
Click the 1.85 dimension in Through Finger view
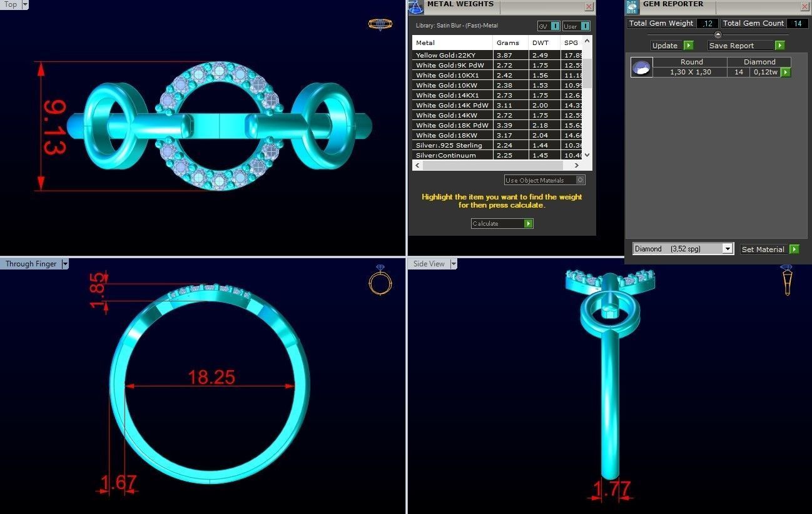click(x=97, y=290)
